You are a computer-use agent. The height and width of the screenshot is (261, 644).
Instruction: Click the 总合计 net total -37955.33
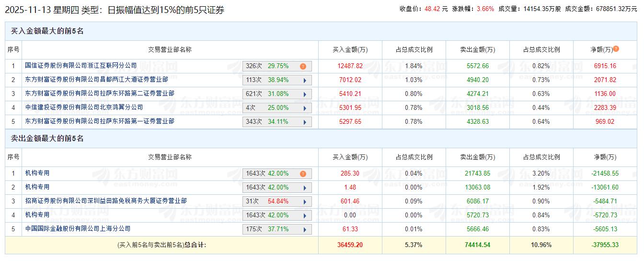pos(605,245)
